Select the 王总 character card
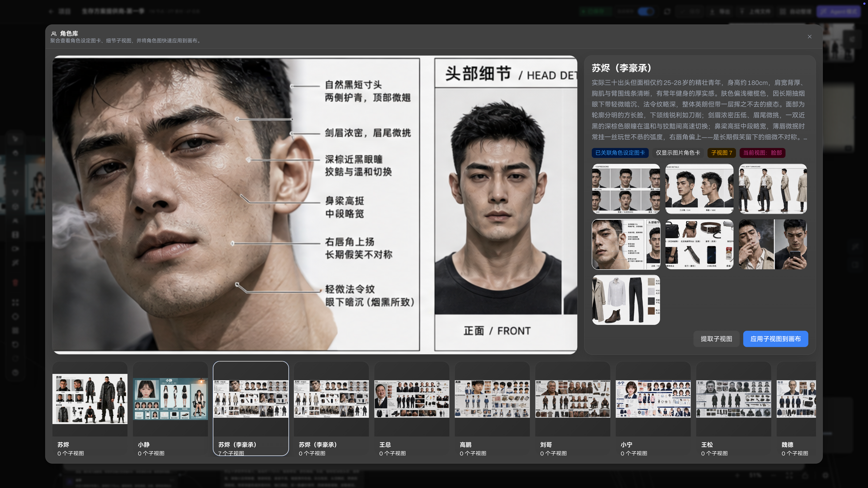Viewport: 868px width, 488px height. pyautogui.click(x=412, y=408)
